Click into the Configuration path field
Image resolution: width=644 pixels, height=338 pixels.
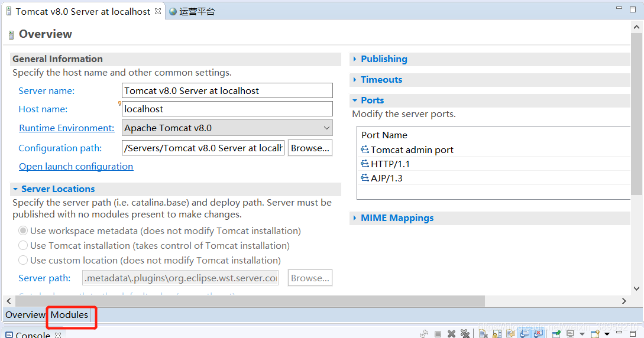click(x=203, y=148)
